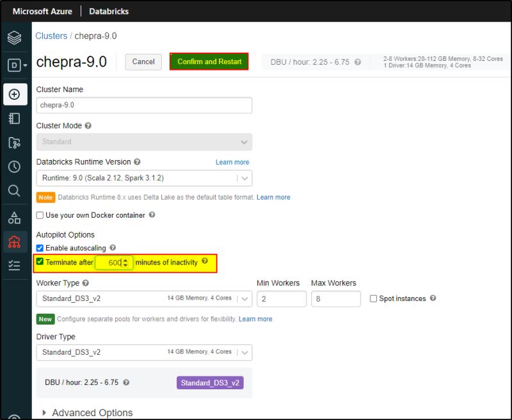Viewport: 512px width, 420px height.
Task: Select the Create plus icon in sidebar
Action: tap(15, 94)
